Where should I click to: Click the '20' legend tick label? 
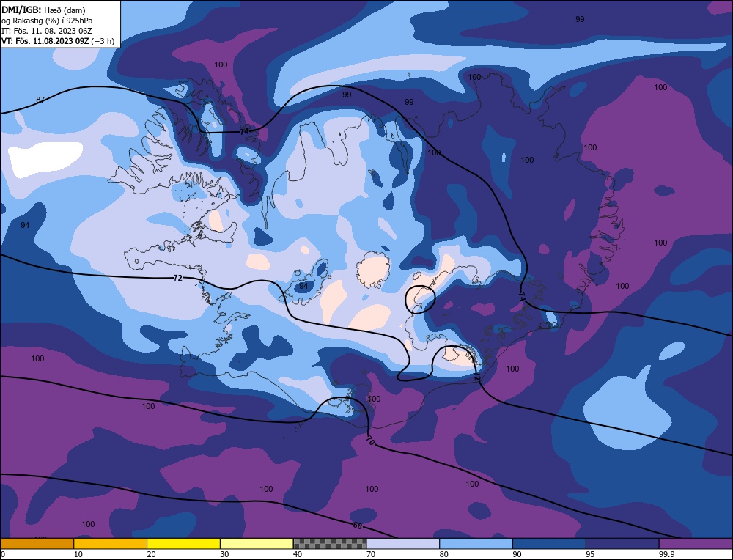pyautogui.click(x=151, y=554)
